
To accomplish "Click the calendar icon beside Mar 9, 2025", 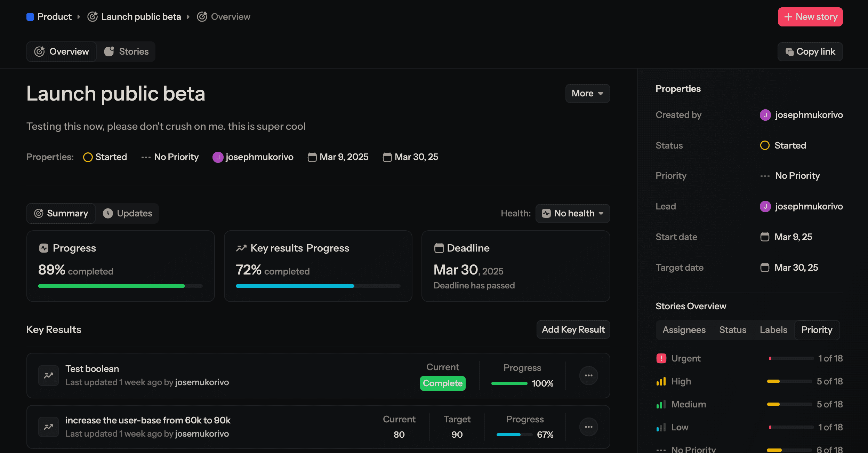I will [312, 157].
